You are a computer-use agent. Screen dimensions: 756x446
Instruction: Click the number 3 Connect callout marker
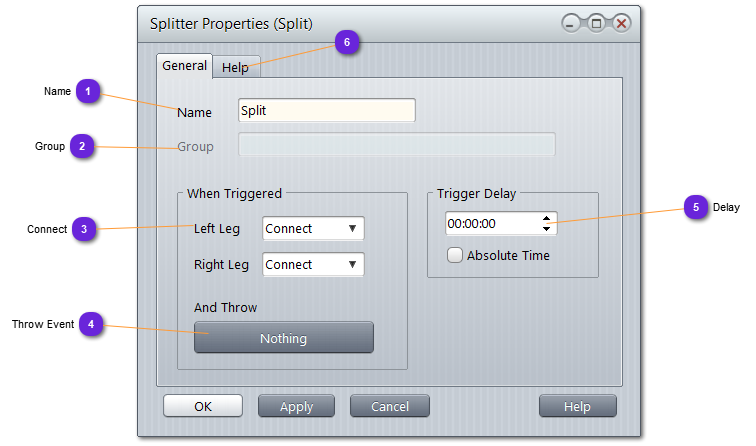[84, 229]
